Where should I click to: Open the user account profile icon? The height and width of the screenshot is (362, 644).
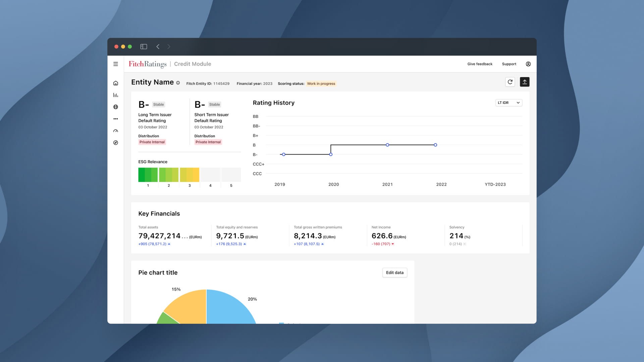pyautogui.click(x=528, y=64)
